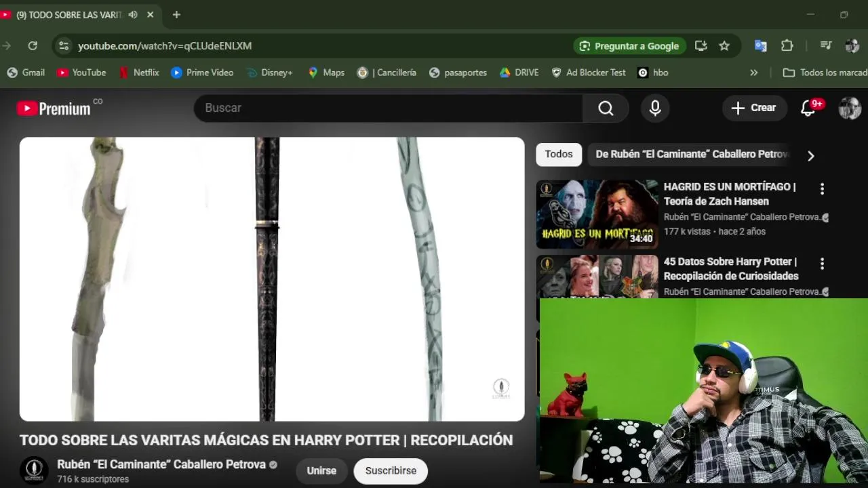868x488 pixels.
Task: Open Cancillería bookmark
Action: coord(387,73)
